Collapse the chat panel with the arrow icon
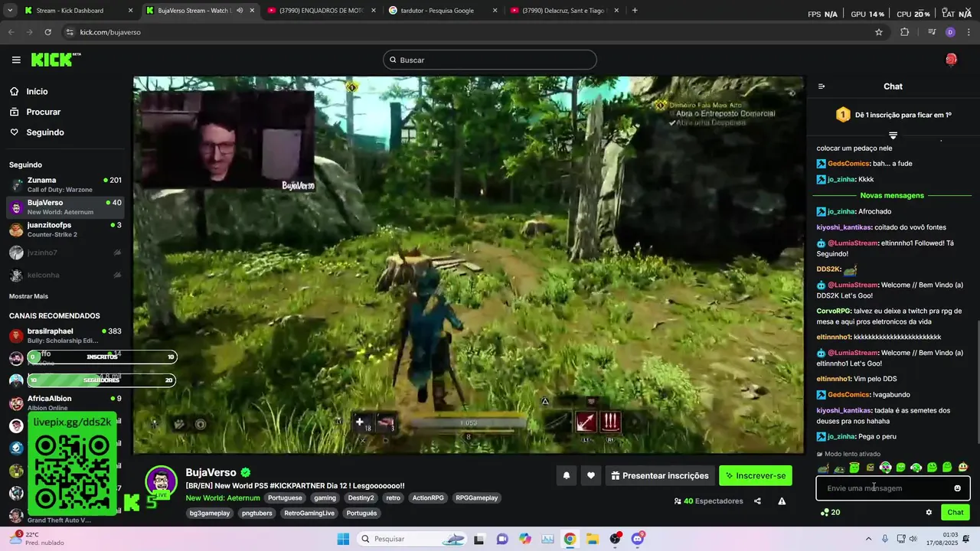Image resolution: width=980 pixels, height=551 pixels. (x=822, y=86)
